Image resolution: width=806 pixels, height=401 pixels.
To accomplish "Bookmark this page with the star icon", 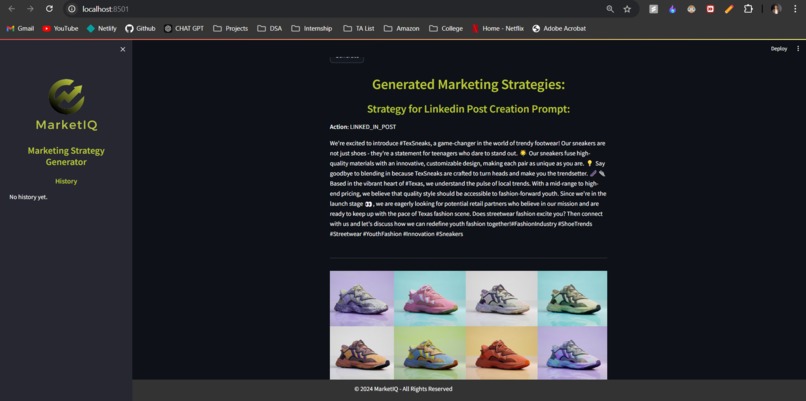I will coord(627,9).
